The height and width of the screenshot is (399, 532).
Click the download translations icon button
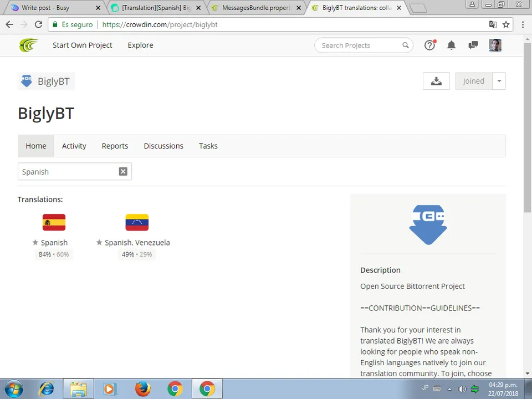tap(436, 81)
